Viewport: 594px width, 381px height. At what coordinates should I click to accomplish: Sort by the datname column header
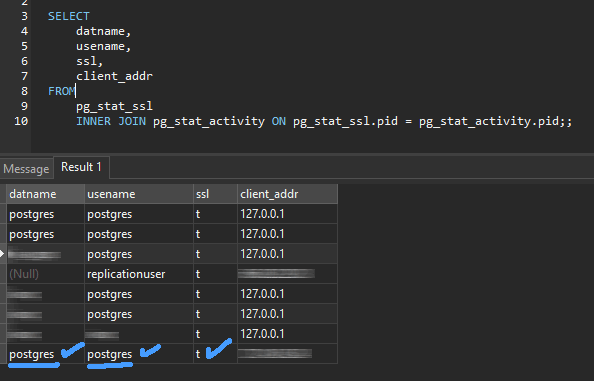click(x=45, y=194)
